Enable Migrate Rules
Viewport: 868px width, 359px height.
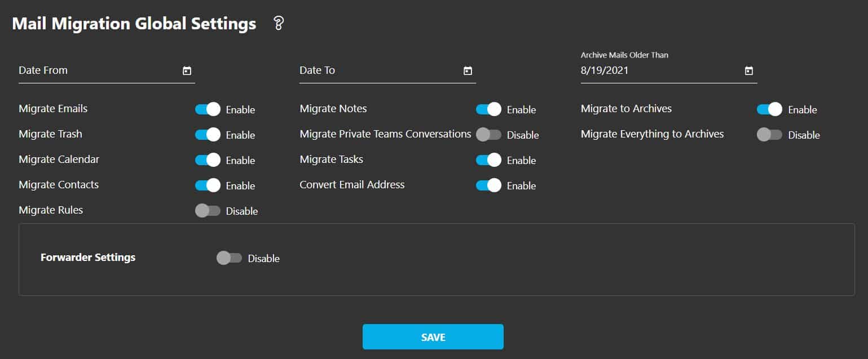(x=209, y=211)
